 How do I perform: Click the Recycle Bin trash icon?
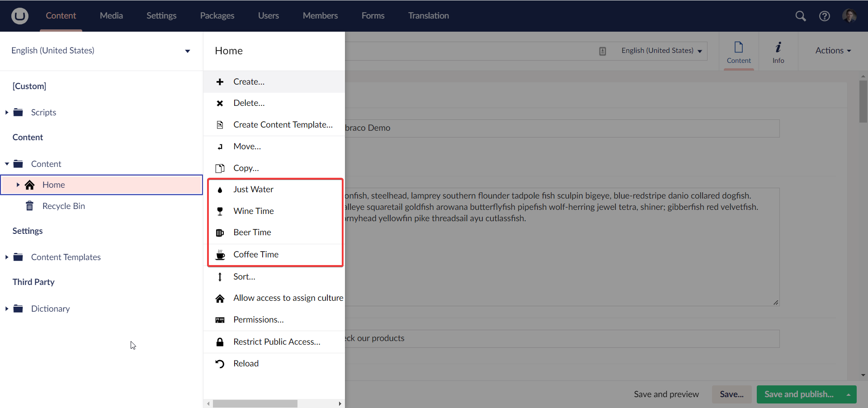click(29, 206)
